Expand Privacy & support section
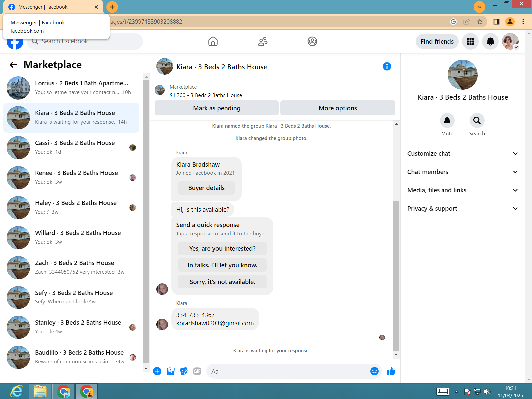Image resolution: width=532 pixels, height=399 pixels. (462, 209)
